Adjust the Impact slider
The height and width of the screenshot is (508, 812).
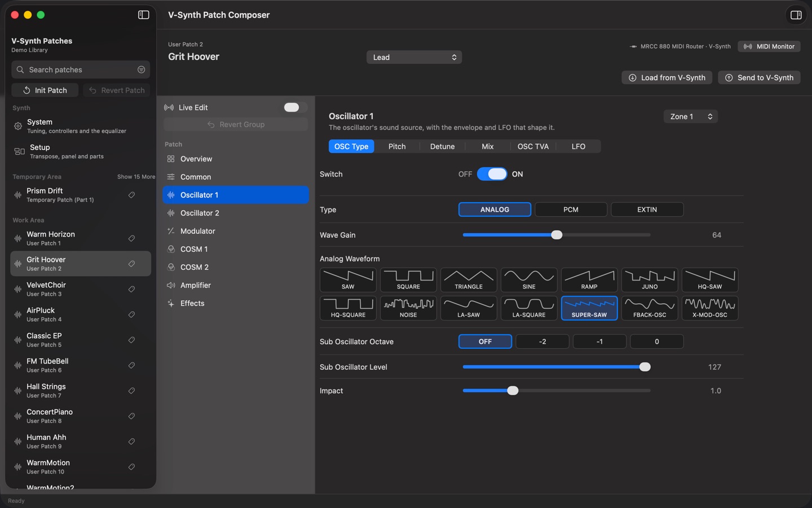[557, 391]
